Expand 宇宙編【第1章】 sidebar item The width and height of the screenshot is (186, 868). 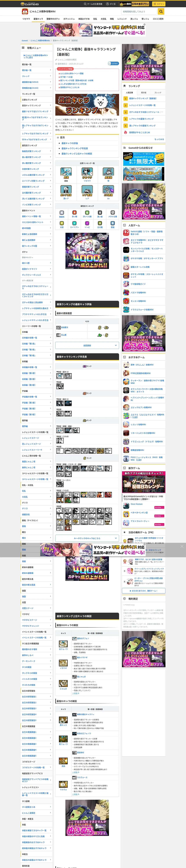(37, 403)
